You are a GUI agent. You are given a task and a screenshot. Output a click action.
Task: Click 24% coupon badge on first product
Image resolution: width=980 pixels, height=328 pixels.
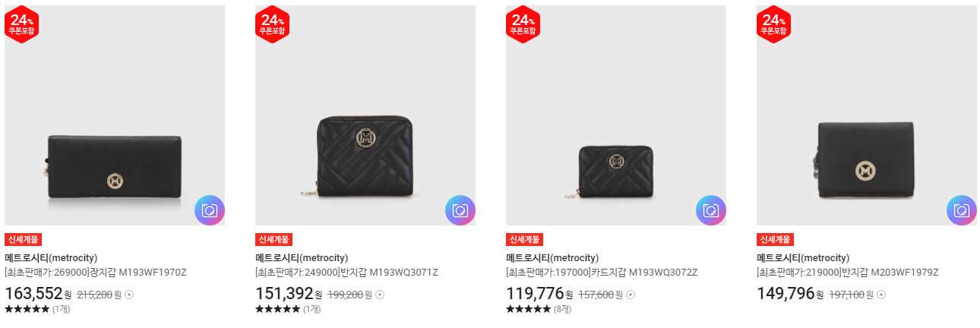click(21, 24)
